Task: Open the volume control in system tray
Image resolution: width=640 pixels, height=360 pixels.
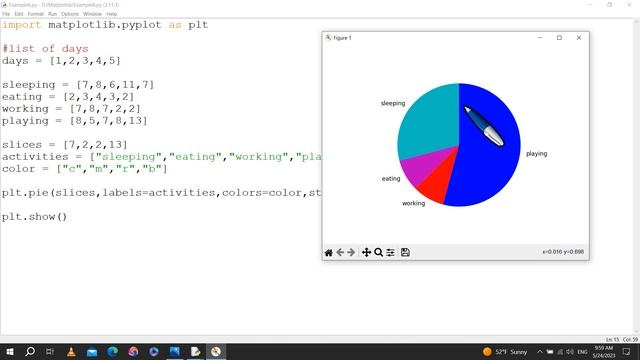Action: pos(570,352)
